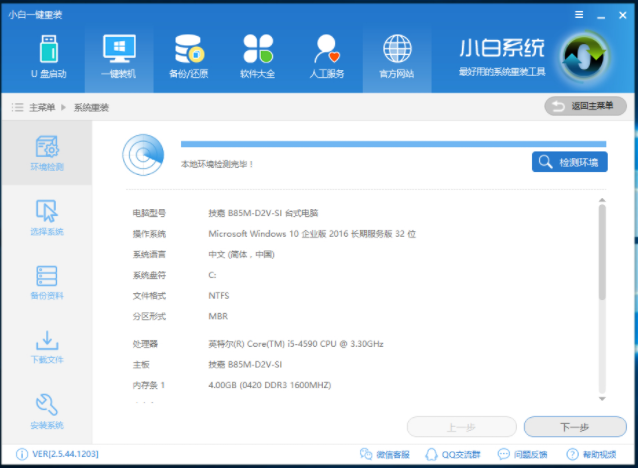Open 备份/还原 section
The height and width of the screenshot is (468, 642).
[x=188, y=57]
